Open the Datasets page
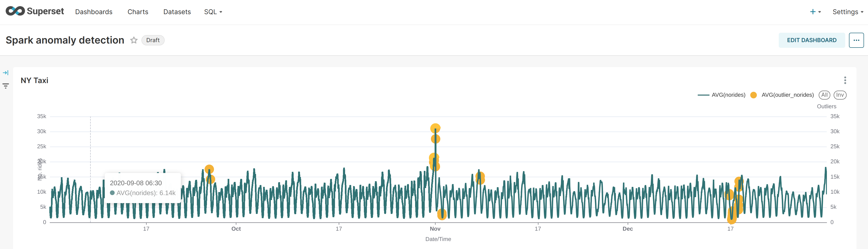Image resolution: width=868 pixels, height=249 pixels. 177,12
